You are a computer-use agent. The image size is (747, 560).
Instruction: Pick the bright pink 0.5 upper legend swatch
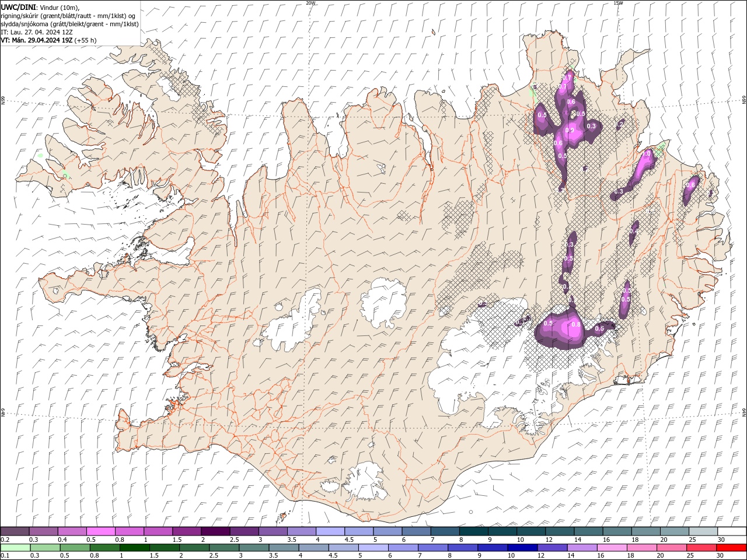pyautogui.click(x=100, y=531)
